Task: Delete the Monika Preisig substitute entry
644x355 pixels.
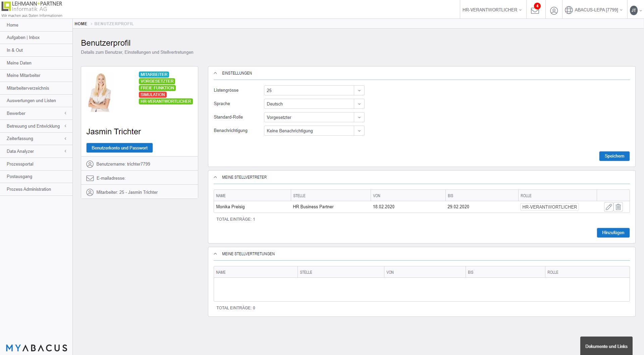Action: 618,207
